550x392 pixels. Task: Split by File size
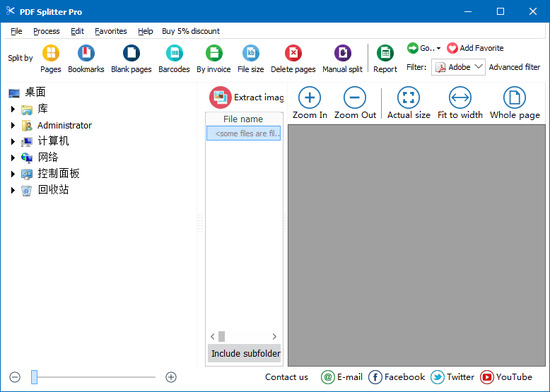click(x=250, y=59)
